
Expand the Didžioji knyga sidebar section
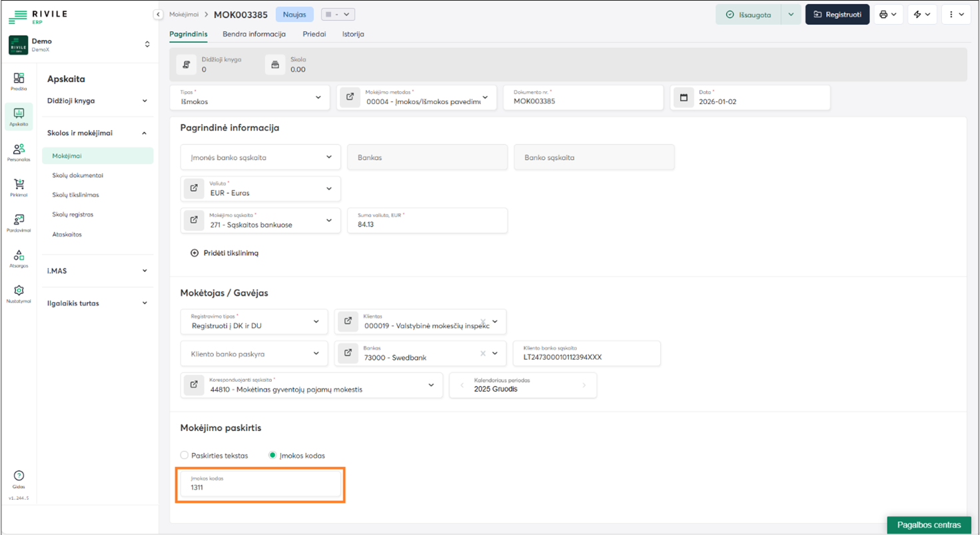click(x=97, y=101)
